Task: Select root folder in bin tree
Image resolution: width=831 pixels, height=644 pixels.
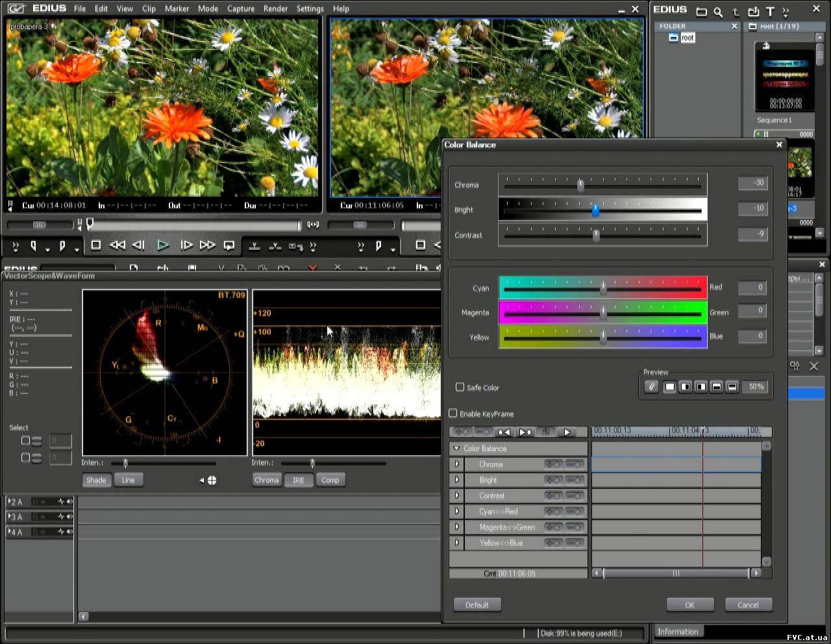Action: click(688, 38)
